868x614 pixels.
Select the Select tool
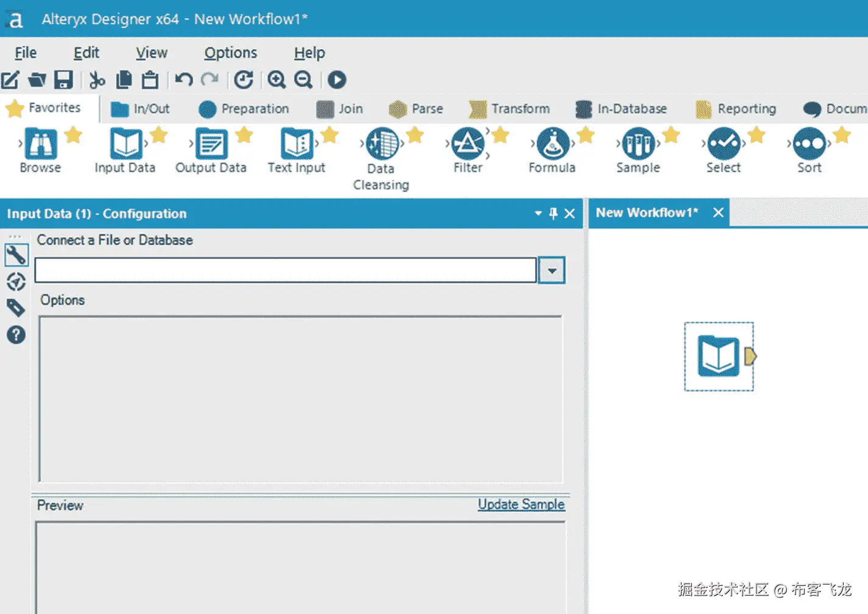pos(724,151)
